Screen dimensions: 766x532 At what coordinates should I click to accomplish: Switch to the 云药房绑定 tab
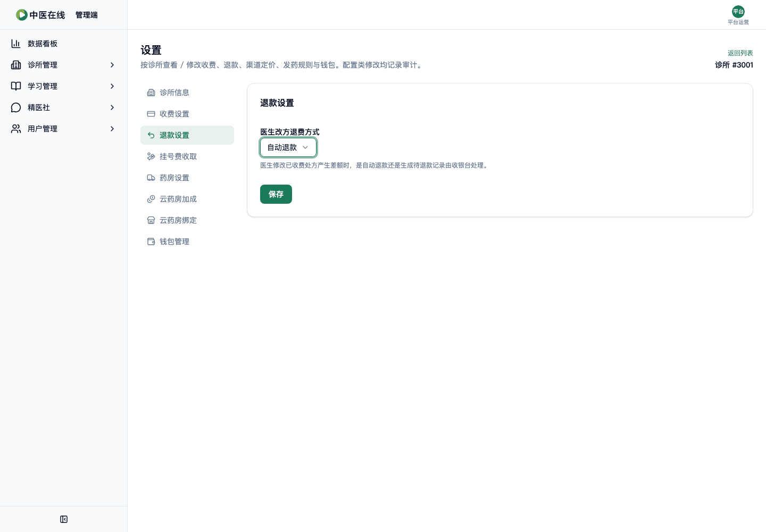(x=187, y=220)
